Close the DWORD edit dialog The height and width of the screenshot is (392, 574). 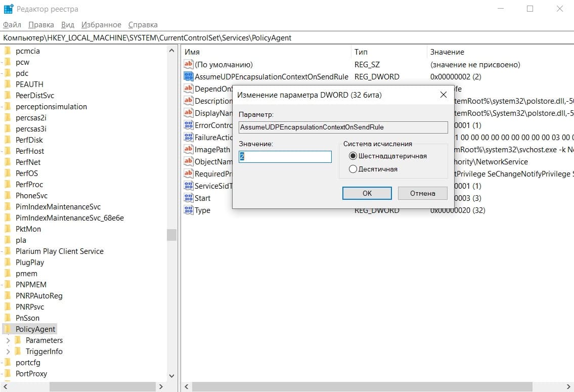[x=443, y=95]
